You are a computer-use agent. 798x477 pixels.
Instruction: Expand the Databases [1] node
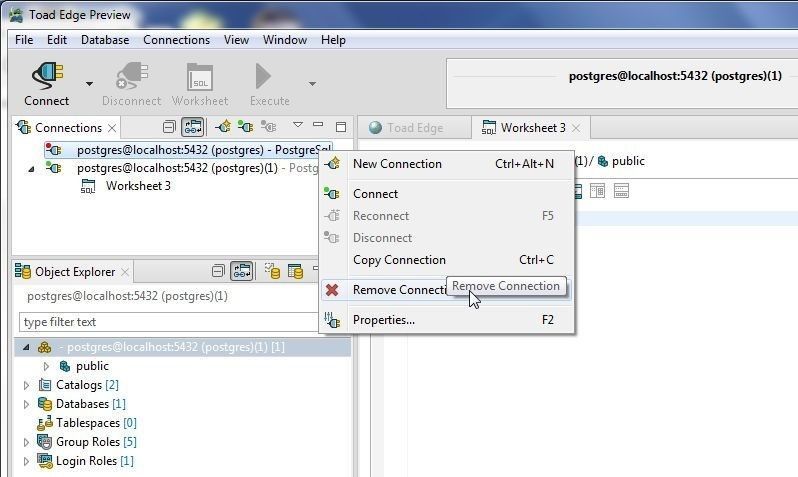coord(26,404)
